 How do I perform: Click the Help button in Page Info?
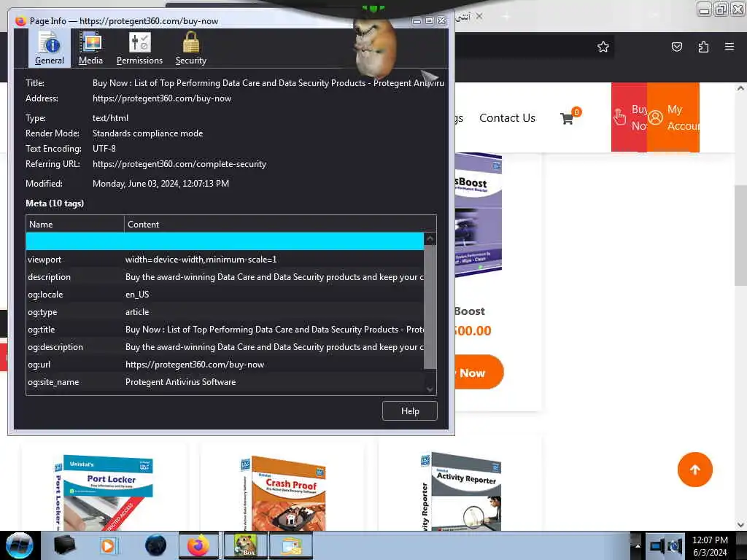click(x=410, y=411)
